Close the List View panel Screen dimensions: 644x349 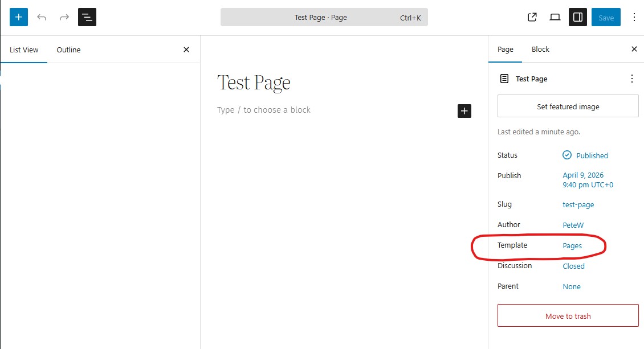[x=186, y=50]
